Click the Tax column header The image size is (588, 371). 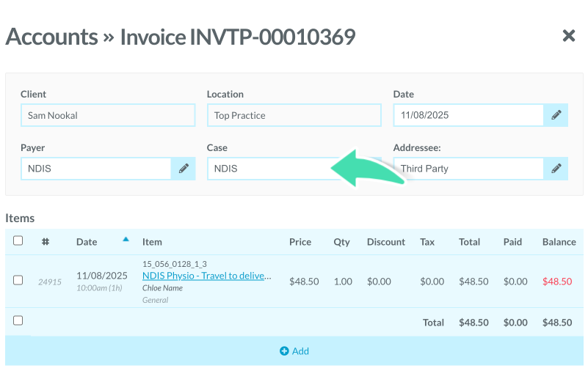coord(427,242)
